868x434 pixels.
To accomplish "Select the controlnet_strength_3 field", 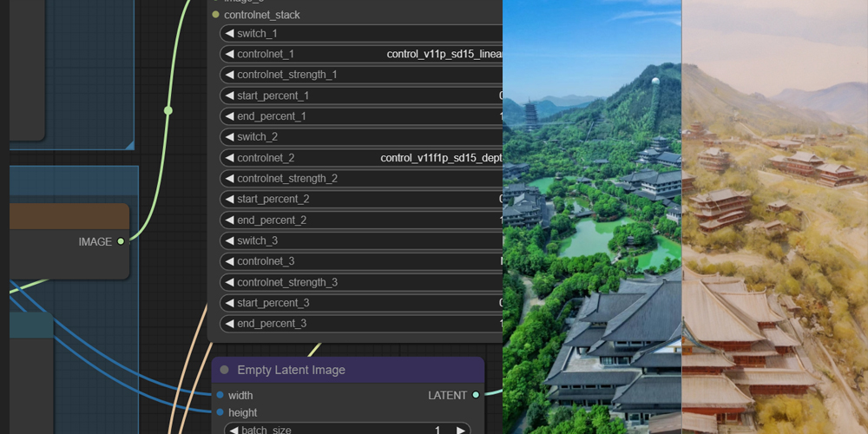I will 361,282.
